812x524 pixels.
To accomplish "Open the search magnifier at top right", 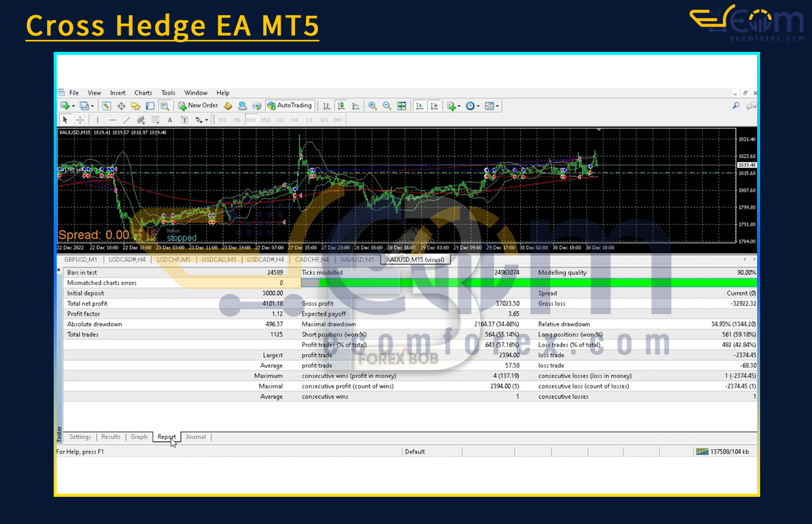I will [x=736, y=106].
